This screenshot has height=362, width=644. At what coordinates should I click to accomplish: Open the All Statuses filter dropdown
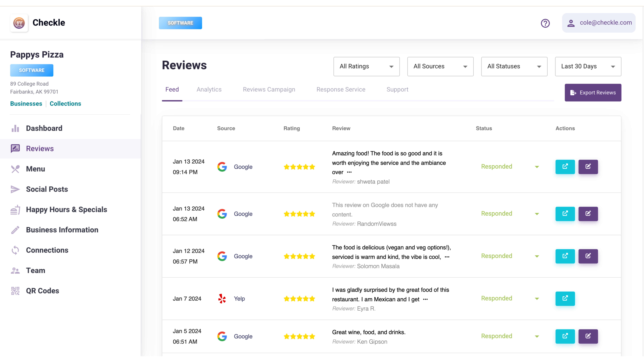click(514, 67)
